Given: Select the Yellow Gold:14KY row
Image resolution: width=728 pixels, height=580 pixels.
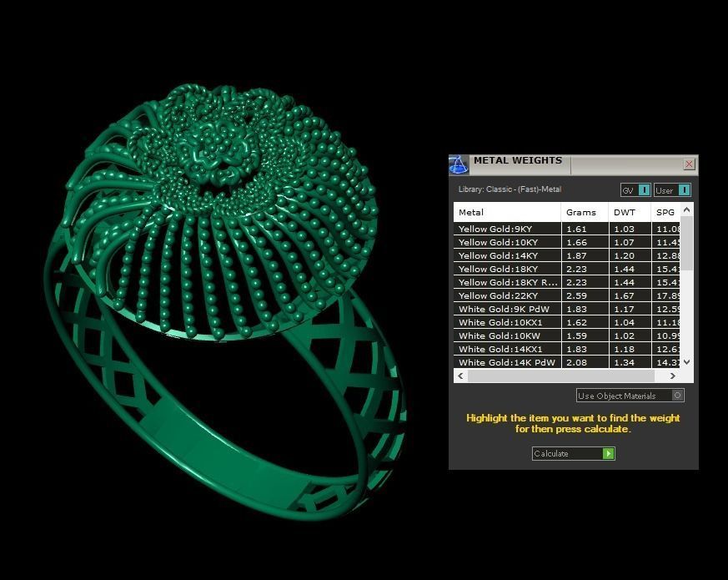Looking at the screenshot, I should [x=567, y=255].
